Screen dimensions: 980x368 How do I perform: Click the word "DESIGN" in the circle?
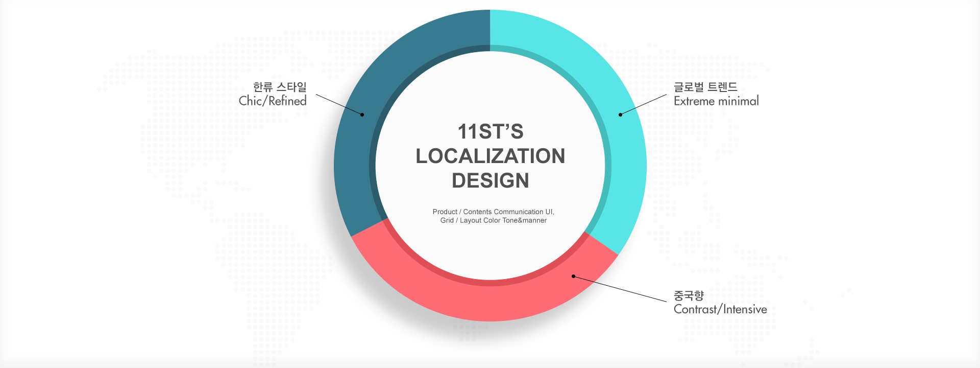[x=491, y=180]
